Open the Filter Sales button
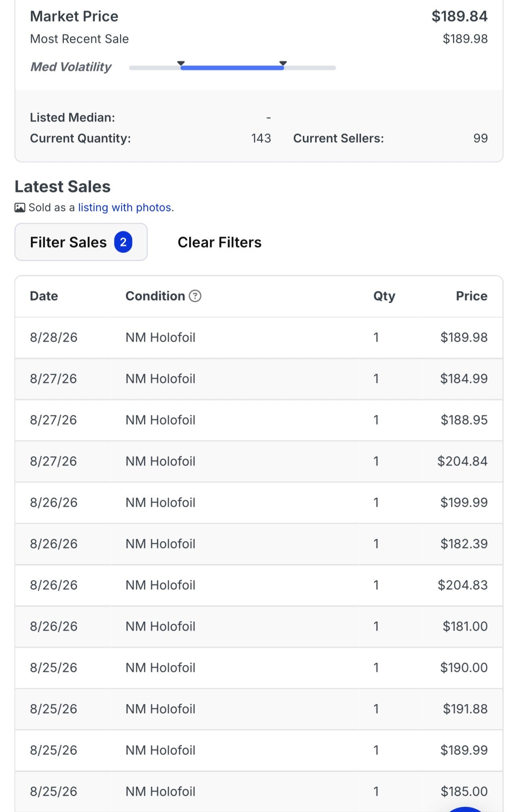 point(81,242)
